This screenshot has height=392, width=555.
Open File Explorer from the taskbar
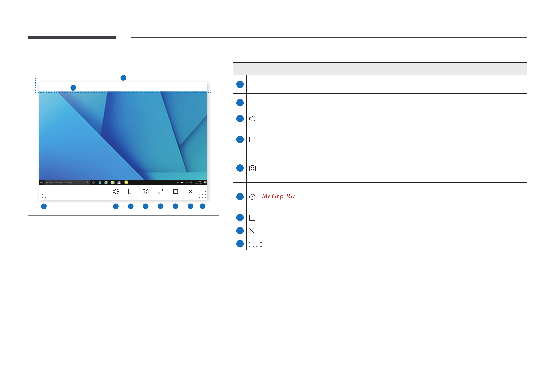[x=113, y=182]
